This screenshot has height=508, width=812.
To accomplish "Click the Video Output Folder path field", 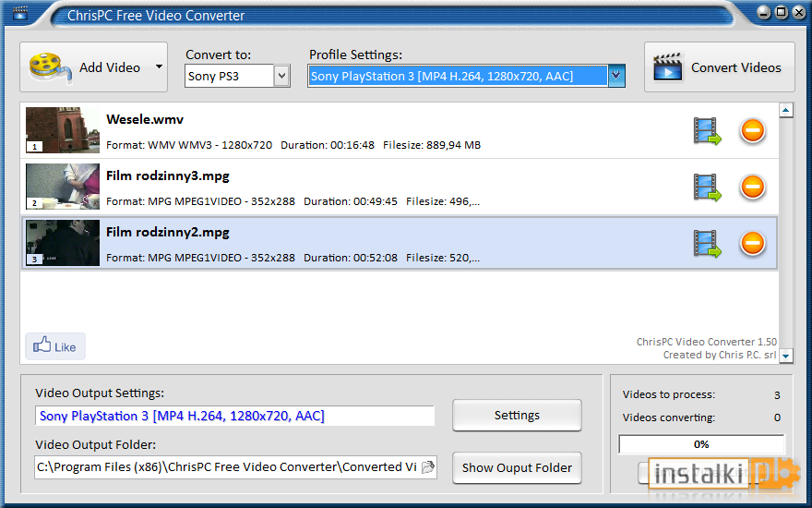I will tap(235, 467).
